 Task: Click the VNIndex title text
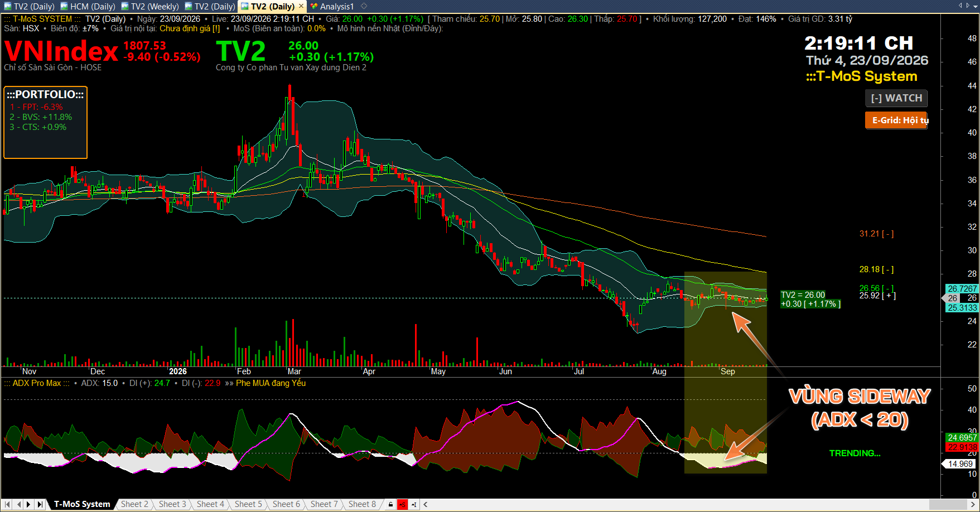(x=61, y=51)
